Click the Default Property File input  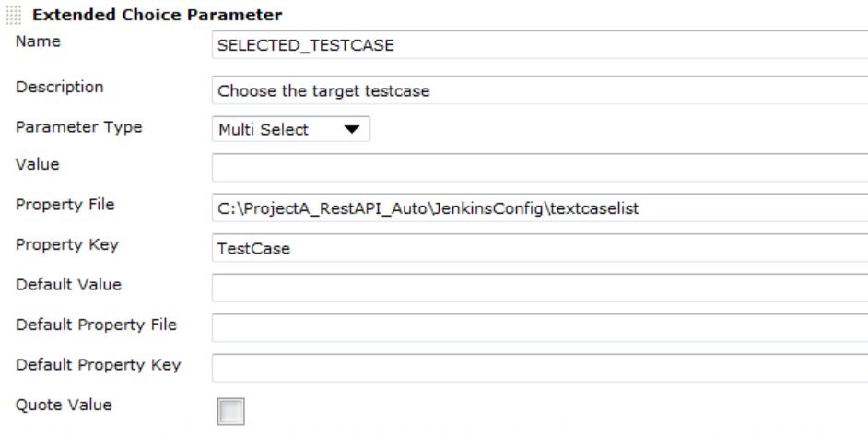[x=539, y=327]
